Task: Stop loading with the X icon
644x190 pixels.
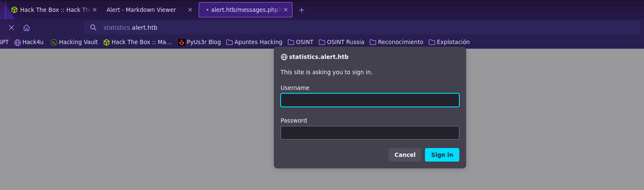Action: point(11,28)
